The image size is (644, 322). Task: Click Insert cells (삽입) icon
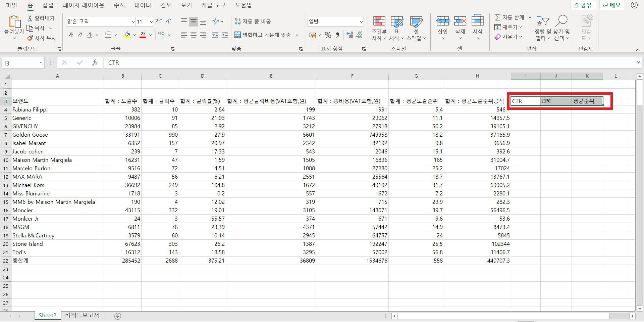pyautogui.click(x=443, y=21)
